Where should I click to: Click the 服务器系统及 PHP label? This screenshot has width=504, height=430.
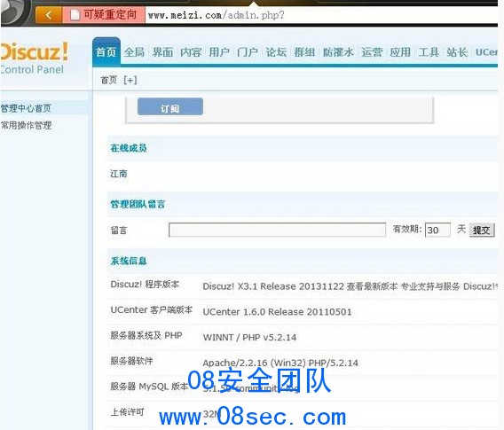[146, 335]
